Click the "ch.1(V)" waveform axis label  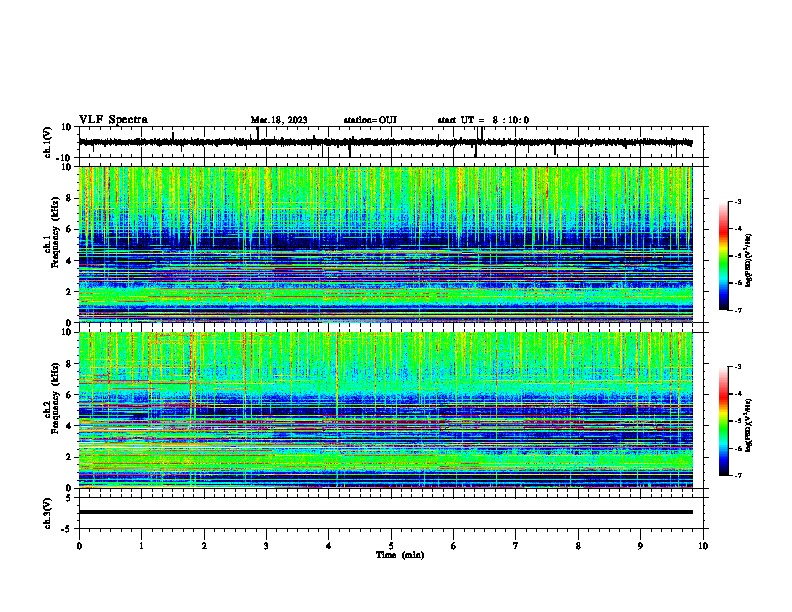click(48, 142)
